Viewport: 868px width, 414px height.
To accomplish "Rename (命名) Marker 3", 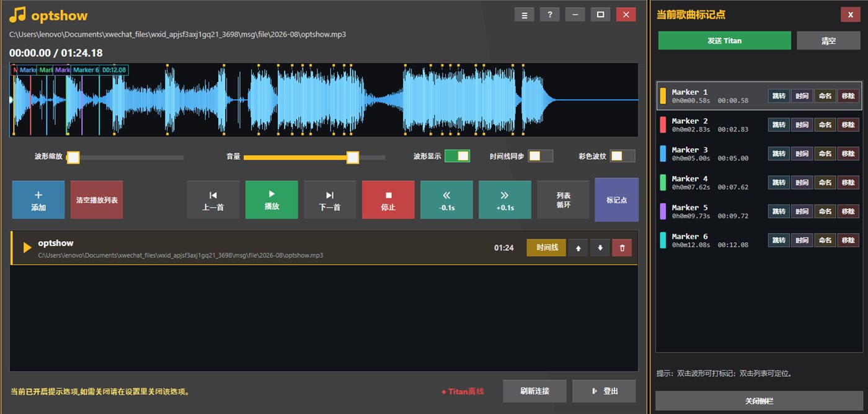I will click(x=825, y=154).
